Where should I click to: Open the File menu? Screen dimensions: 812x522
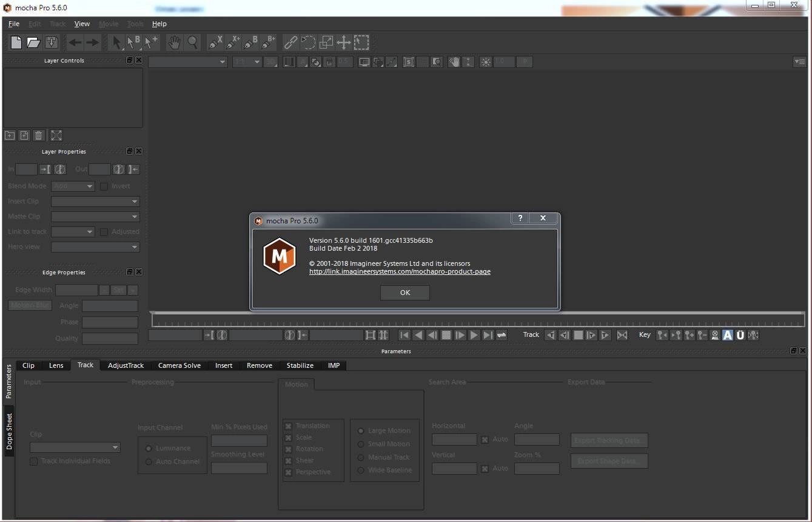[x=14, y=24]
